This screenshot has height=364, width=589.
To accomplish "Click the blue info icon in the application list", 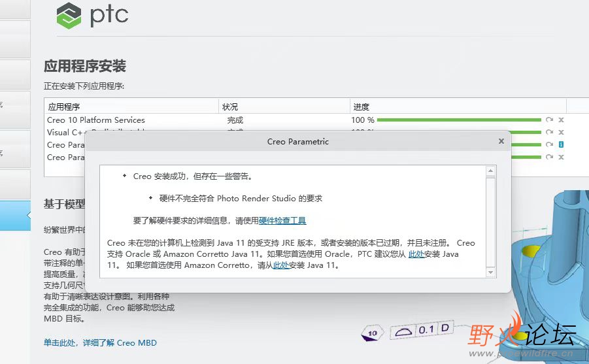I will coord(561,144).
